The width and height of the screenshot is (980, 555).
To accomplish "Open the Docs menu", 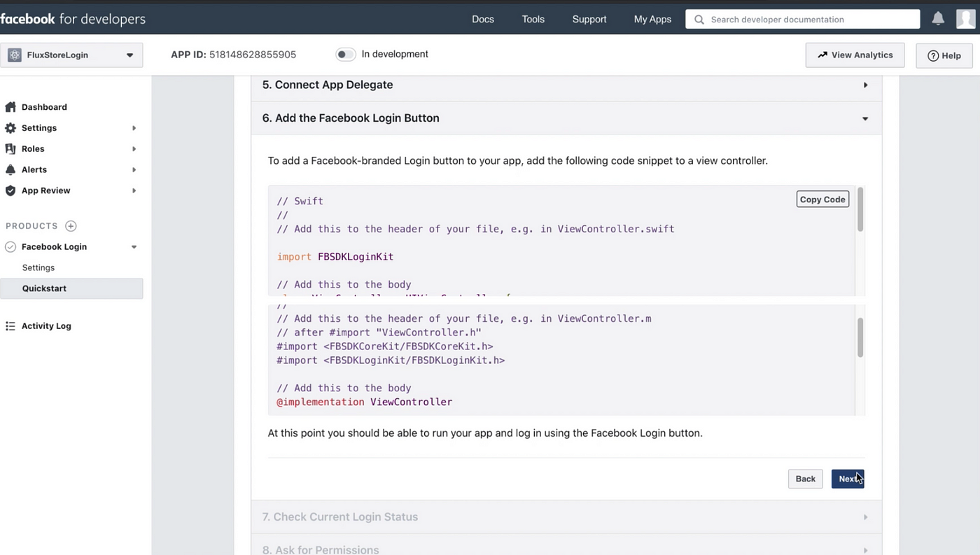I will pos(483,20).
